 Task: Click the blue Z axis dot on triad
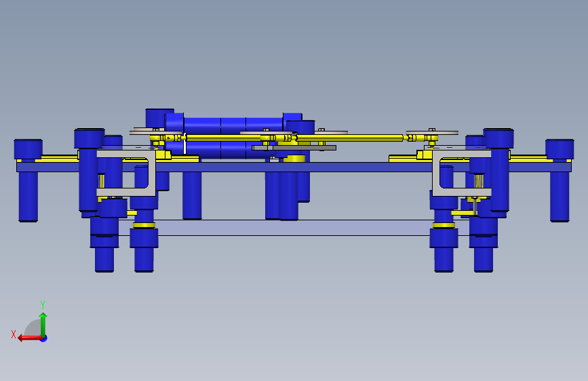44,338
